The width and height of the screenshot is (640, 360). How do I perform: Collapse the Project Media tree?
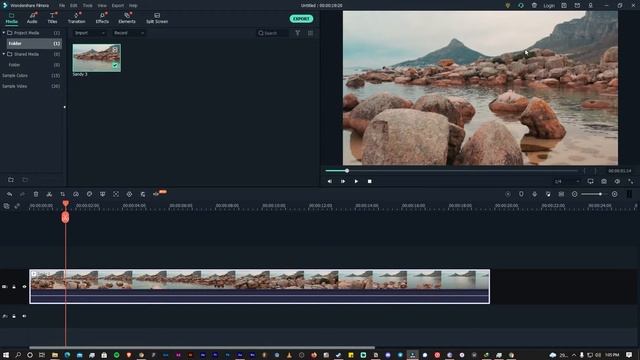[4, 33]
